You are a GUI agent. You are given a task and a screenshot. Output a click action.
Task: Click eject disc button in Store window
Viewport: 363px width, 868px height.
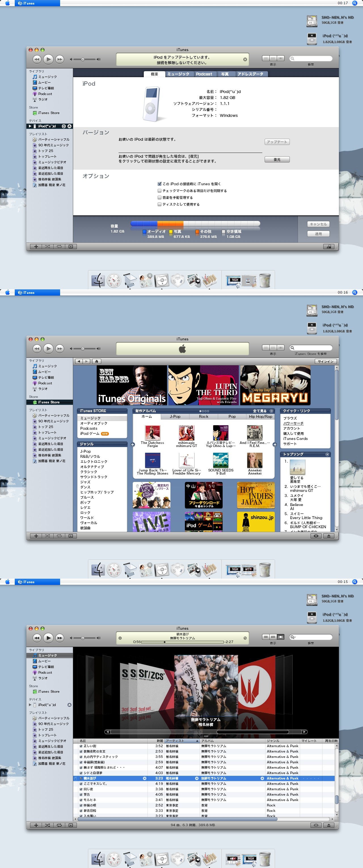coord(329,536)
